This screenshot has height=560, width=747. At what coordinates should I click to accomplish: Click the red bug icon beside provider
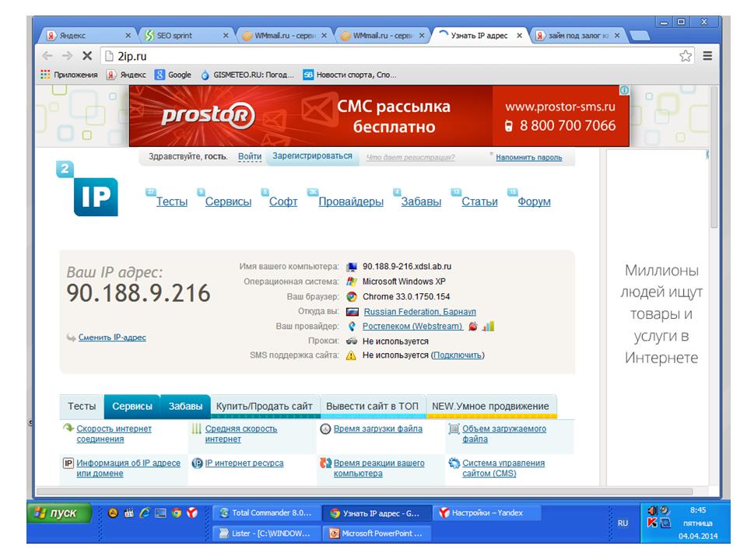472,326
